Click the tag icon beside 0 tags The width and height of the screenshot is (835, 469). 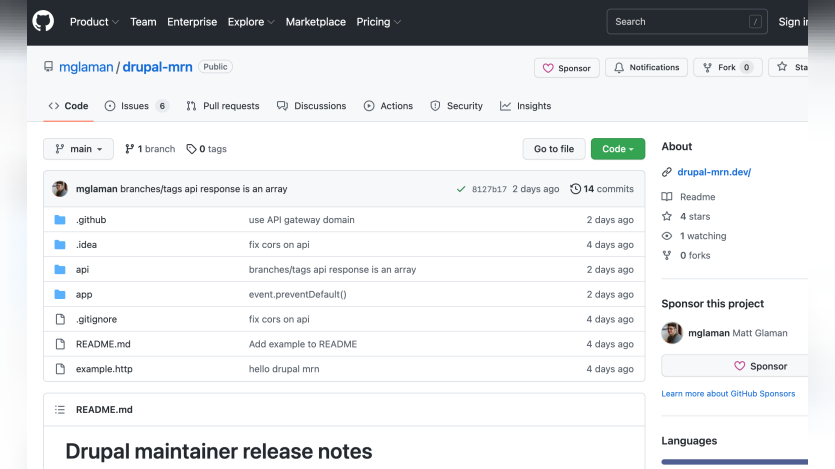point(191,149)
